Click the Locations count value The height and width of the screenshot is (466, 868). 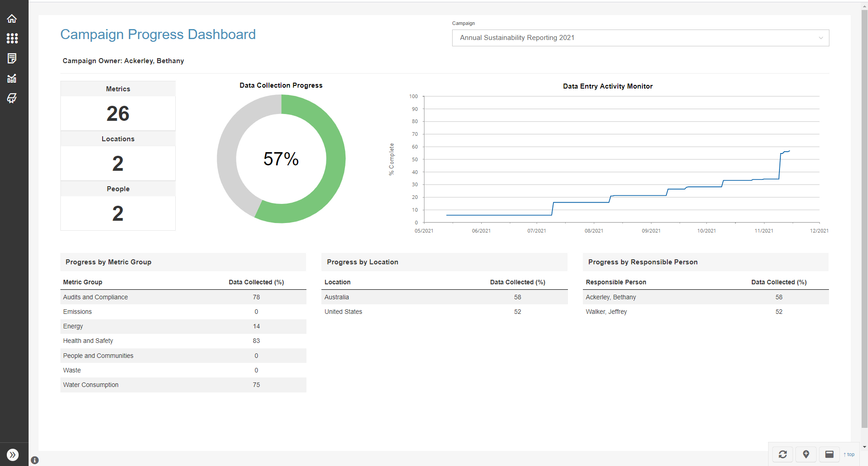pos(118,164)
